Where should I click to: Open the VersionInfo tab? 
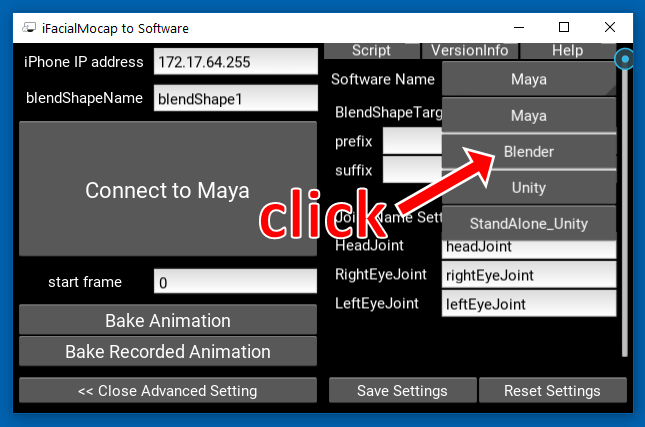pyautogui.click(x=469, y=51)
